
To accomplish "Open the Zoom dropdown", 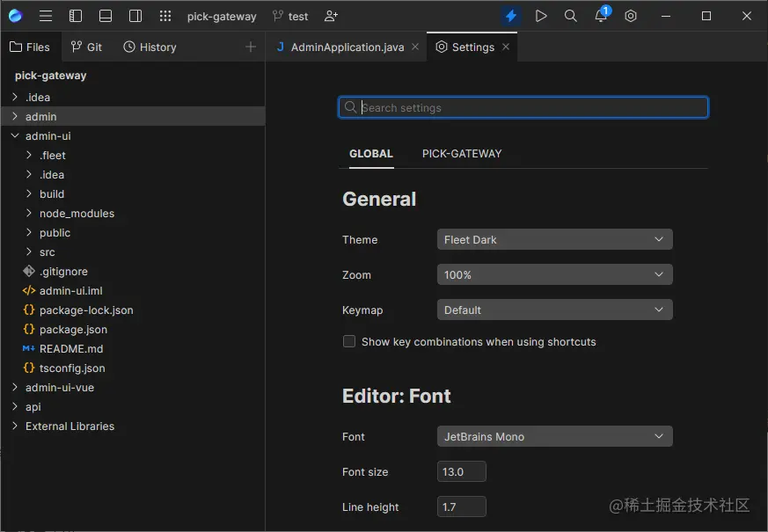I will [554, 274].
